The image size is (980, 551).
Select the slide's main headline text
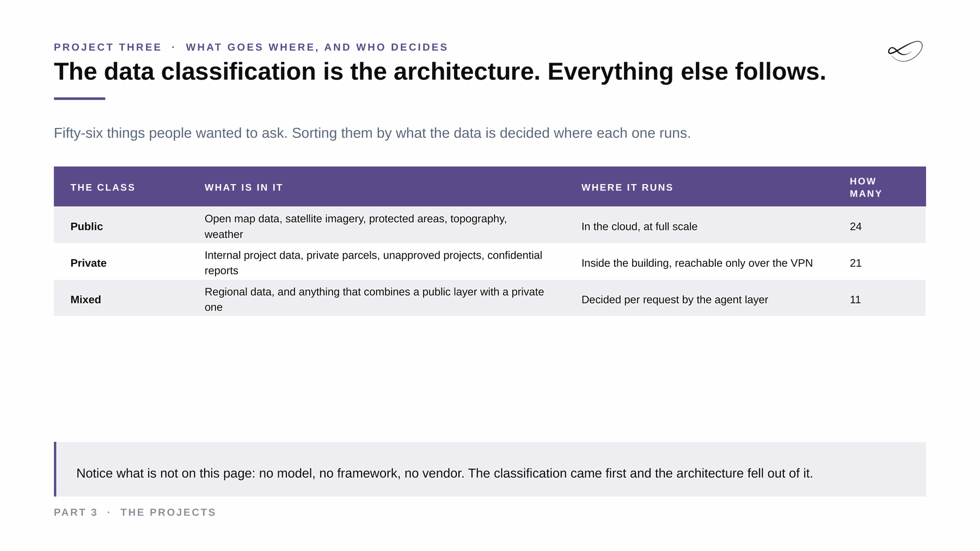[440, 71]
